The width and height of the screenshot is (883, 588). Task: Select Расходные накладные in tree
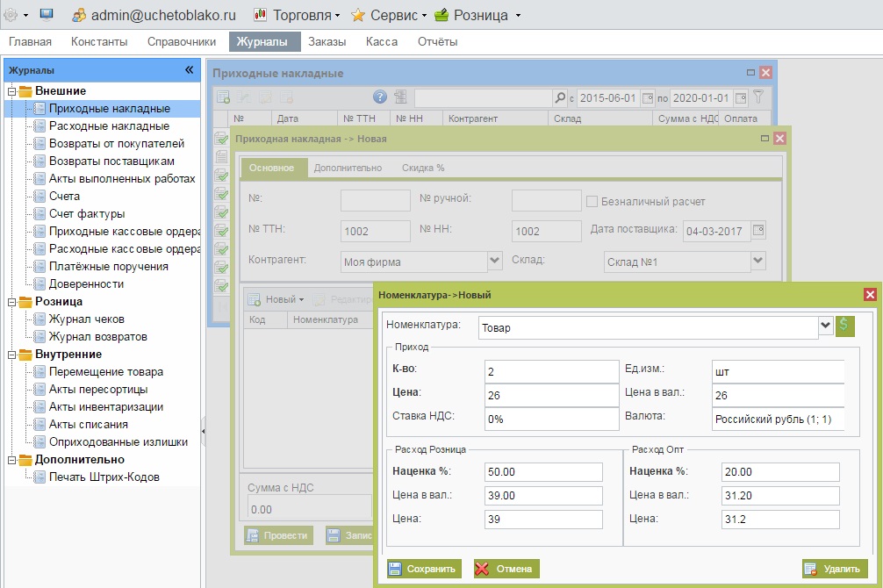pyautogui.click(x=109, y=126)
